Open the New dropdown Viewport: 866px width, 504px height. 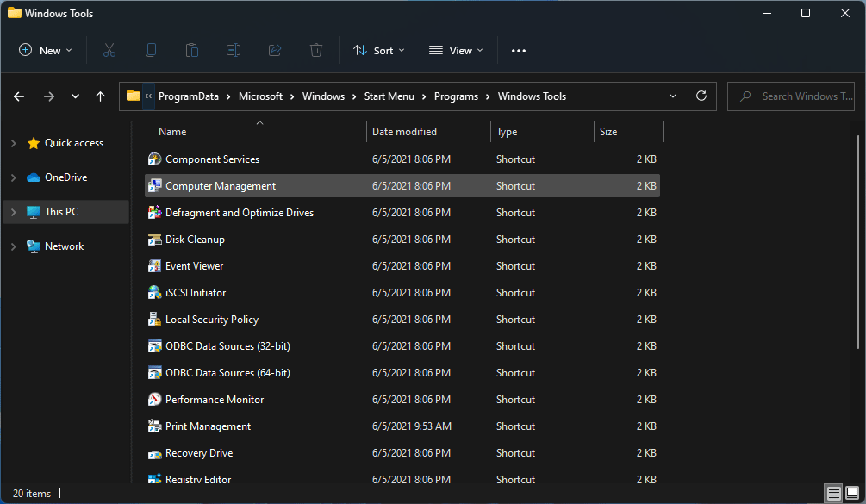pos(45,50)
